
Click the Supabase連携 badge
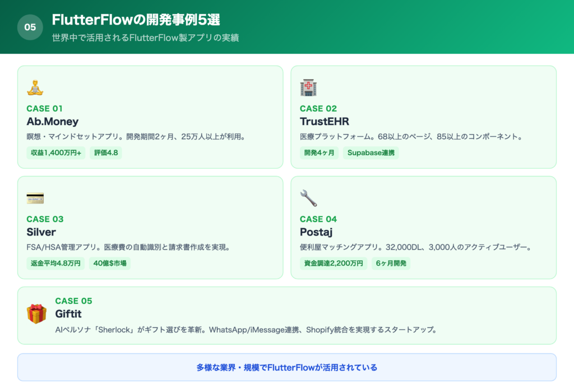[371, 153]
